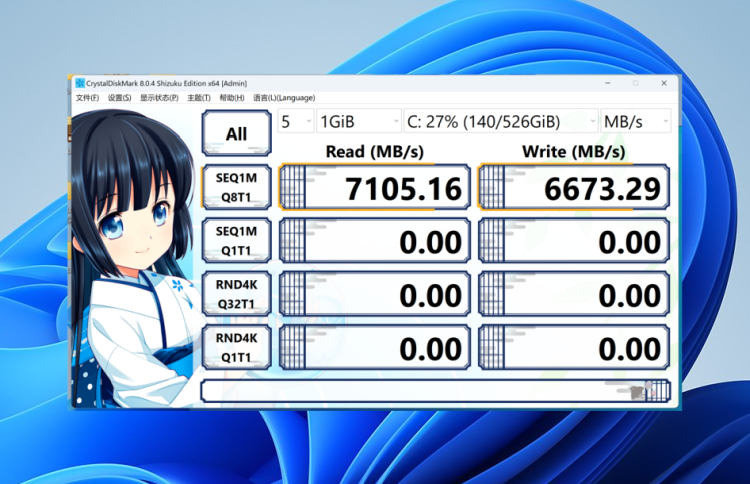Expand the unit dropdown showing MB/s
750x484 pixels.
[x=636, y=121]
